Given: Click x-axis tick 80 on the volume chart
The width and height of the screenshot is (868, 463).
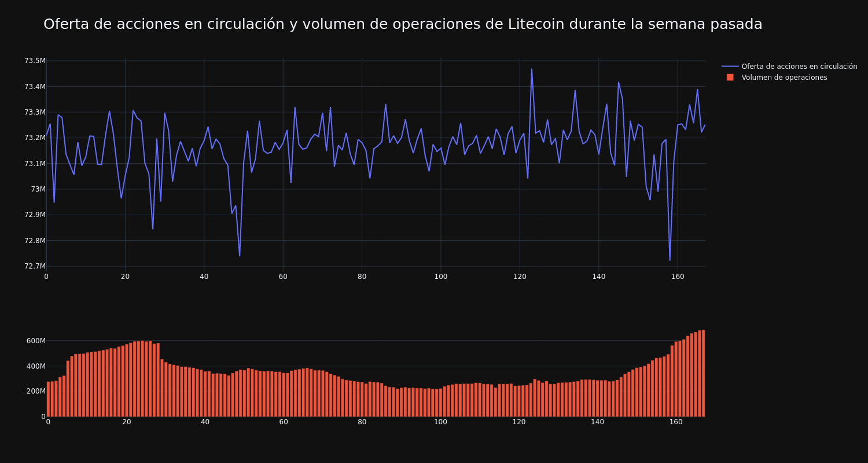Looking at the screenshot, I should pyautogui.click(x=362, y=422).
